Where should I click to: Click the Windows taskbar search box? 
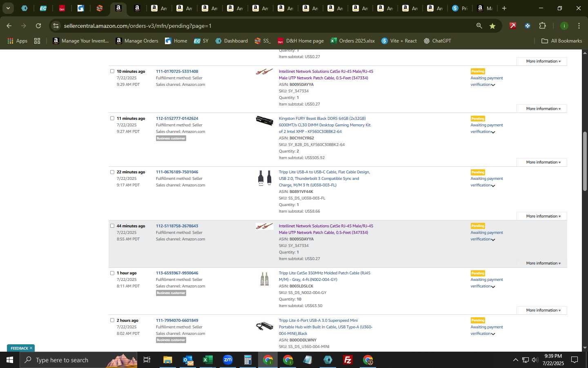tap(78, 360)
